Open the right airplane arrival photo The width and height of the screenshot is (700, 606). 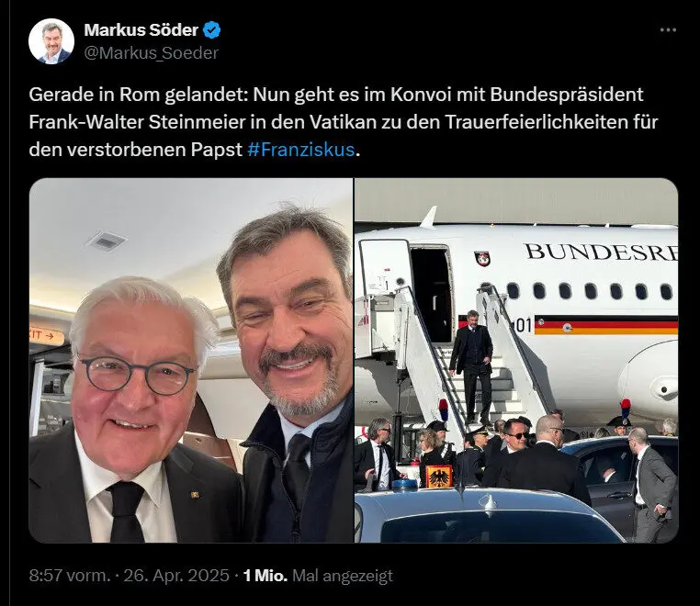tap(516, 361)
